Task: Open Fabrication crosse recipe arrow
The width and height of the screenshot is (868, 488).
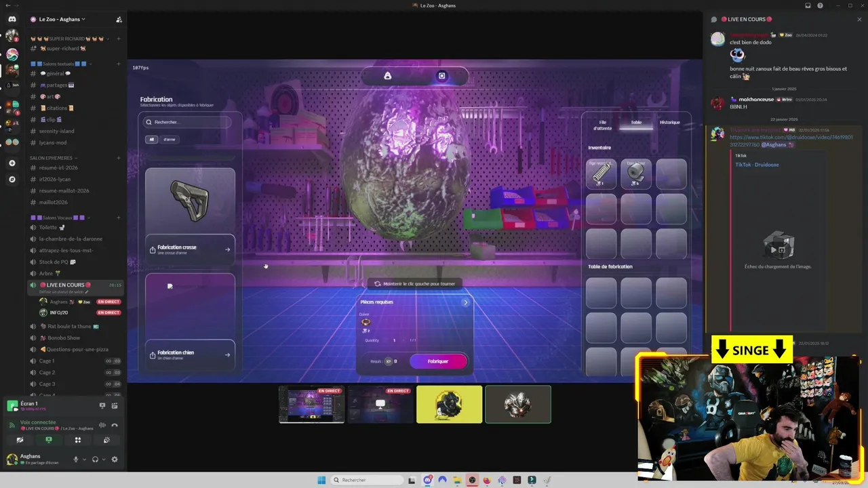Action: point(227,249)
